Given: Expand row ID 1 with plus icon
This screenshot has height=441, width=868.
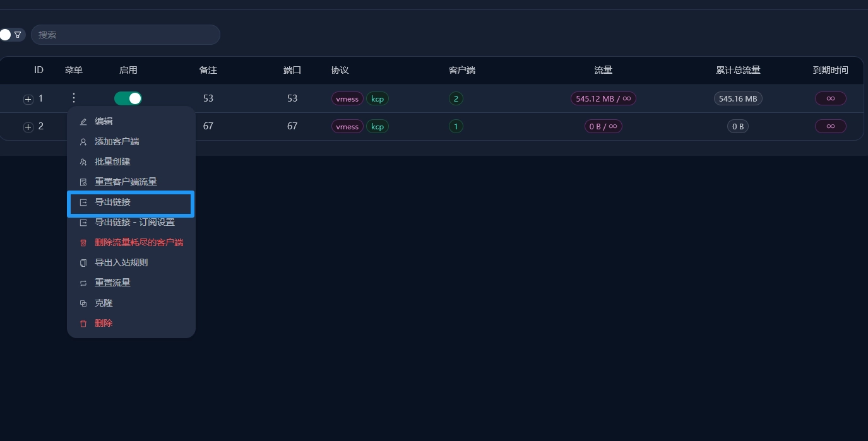Looking at the screenshot, I should point(28,99).
